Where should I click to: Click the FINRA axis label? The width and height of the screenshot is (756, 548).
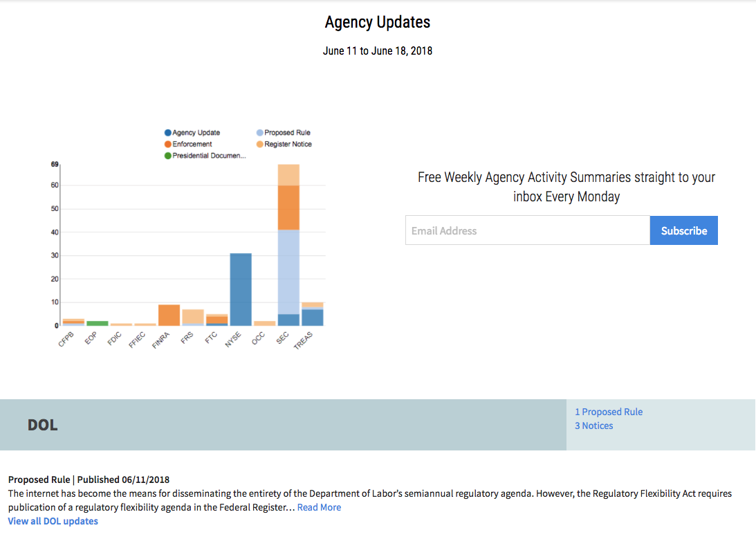161,340
